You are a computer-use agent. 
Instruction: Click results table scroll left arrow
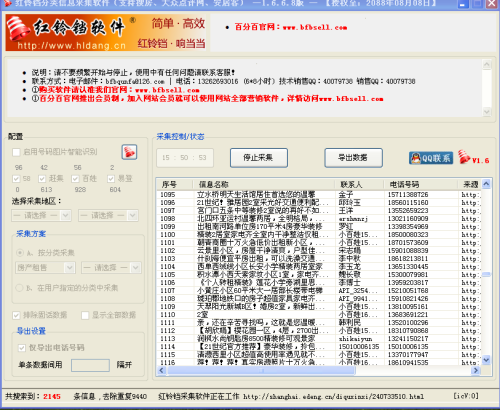pos(162,370)
